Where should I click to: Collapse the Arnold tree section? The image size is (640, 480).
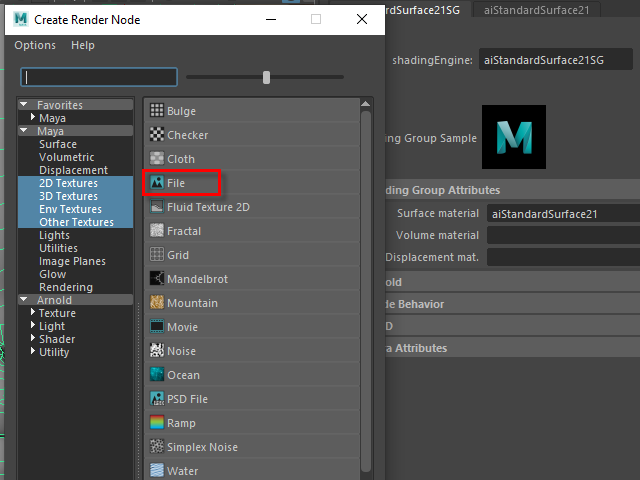click(24, 300)
